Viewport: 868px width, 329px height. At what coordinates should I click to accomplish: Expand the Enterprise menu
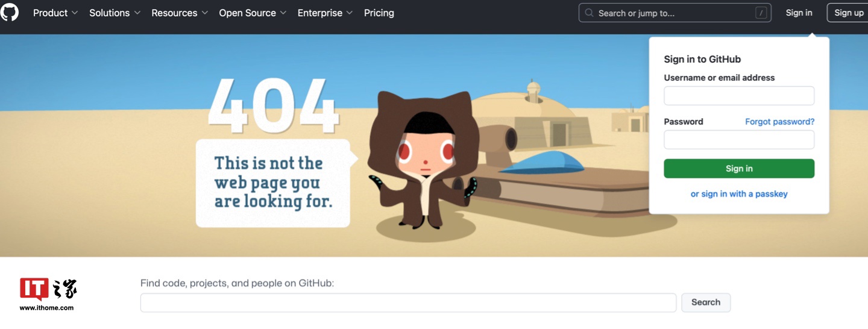tap(325, 13)
